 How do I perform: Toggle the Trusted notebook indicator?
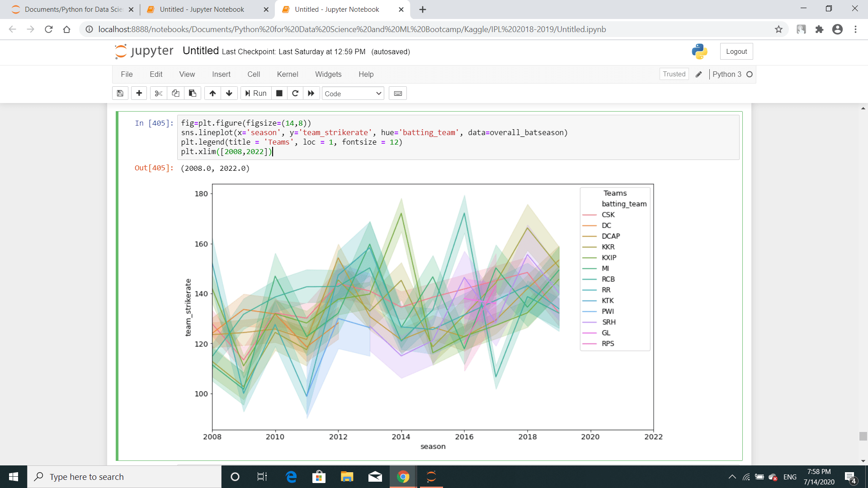pos(674,74)
